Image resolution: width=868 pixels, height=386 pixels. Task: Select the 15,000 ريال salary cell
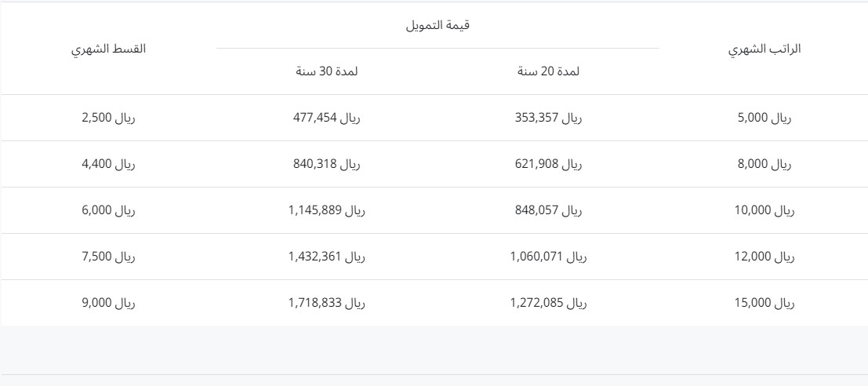point(764,304)
